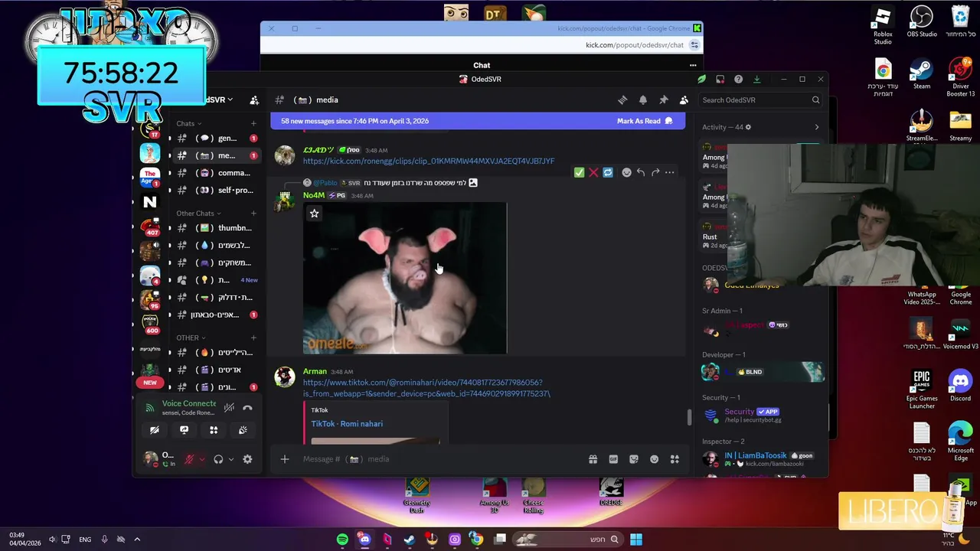Collapse the OTHER category

190,337
